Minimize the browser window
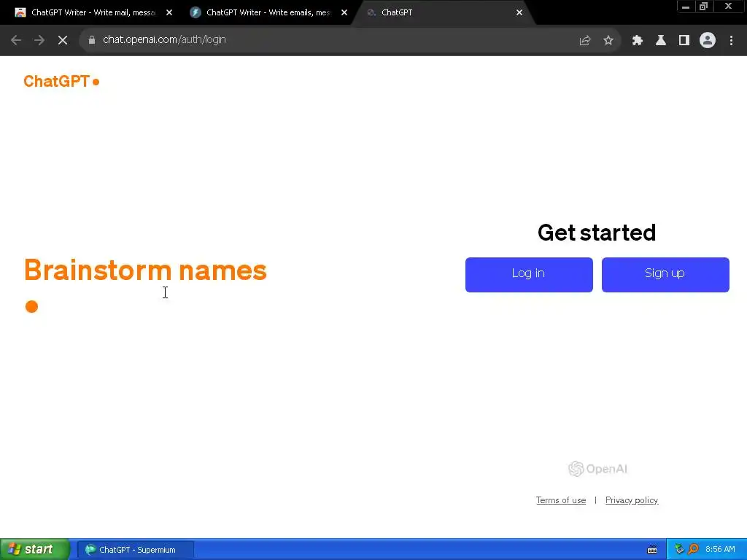The height and width of the screenshot is (560, 747). point(686,7)
